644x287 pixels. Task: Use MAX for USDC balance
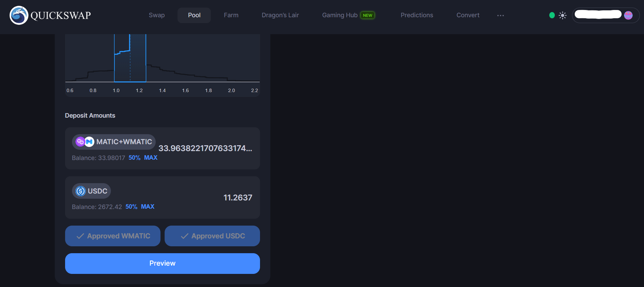click(147, 207)
